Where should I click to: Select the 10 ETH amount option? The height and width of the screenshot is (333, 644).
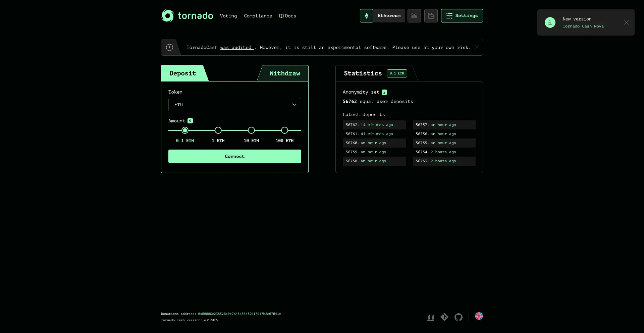251,130
